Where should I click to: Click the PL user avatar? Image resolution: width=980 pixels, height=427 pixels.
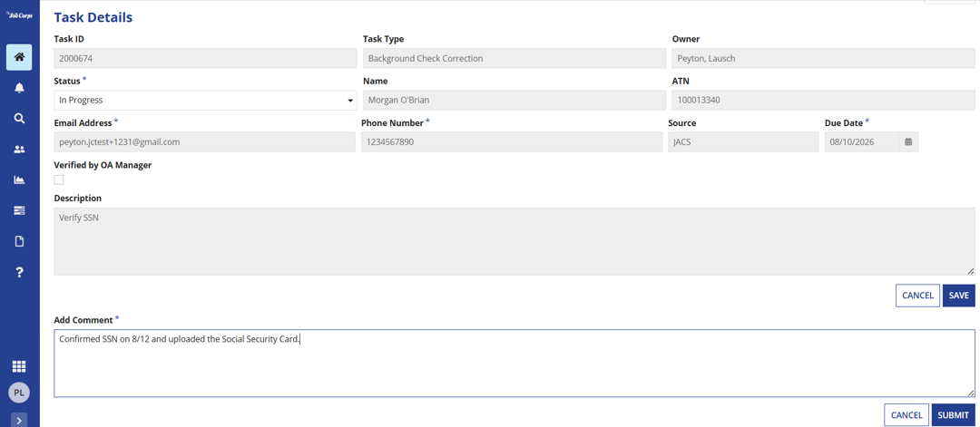(x=19, y=393)
